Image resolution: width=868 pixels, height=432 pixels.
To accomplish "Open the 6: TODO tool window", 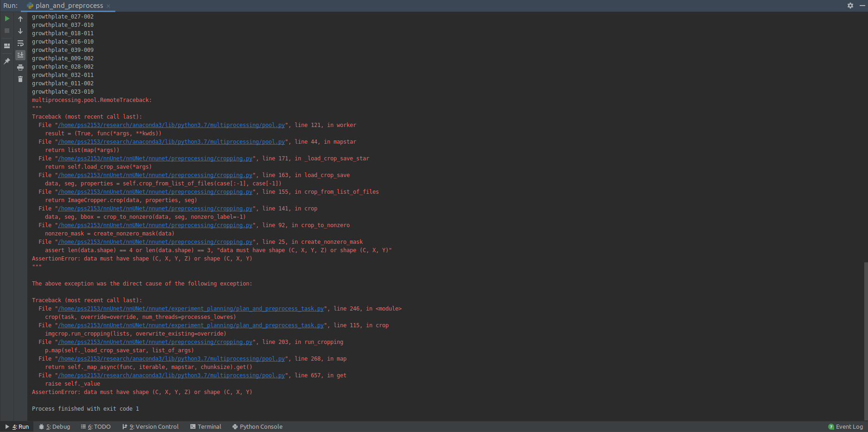I will pyautogui.click(x=96, y=426).
